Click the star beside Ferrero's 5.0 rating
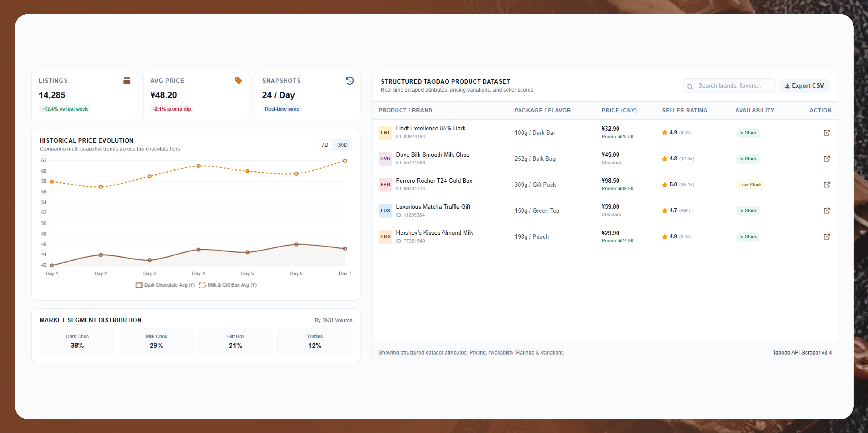This screenshot has width=868, height=433. pos(664,184)
